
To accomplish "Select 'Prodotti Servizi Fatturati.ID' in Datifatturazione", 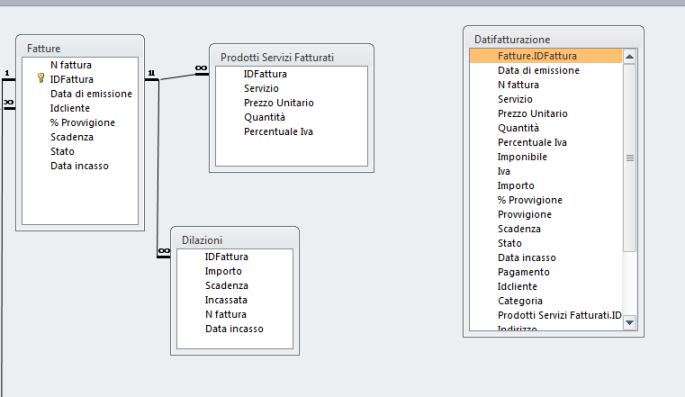I will pyautogui.click(x=559, y=316).
